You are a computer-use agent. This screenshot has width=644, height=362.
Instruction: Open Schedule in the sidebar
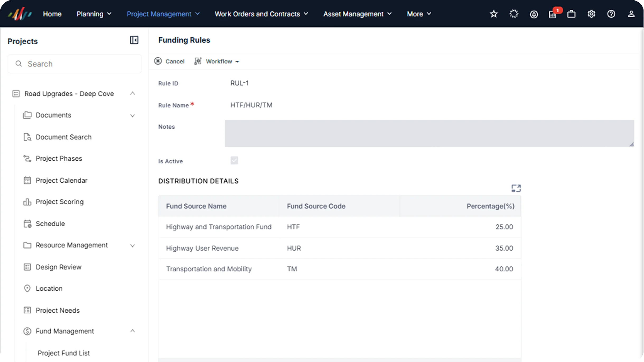click(50, 224)
